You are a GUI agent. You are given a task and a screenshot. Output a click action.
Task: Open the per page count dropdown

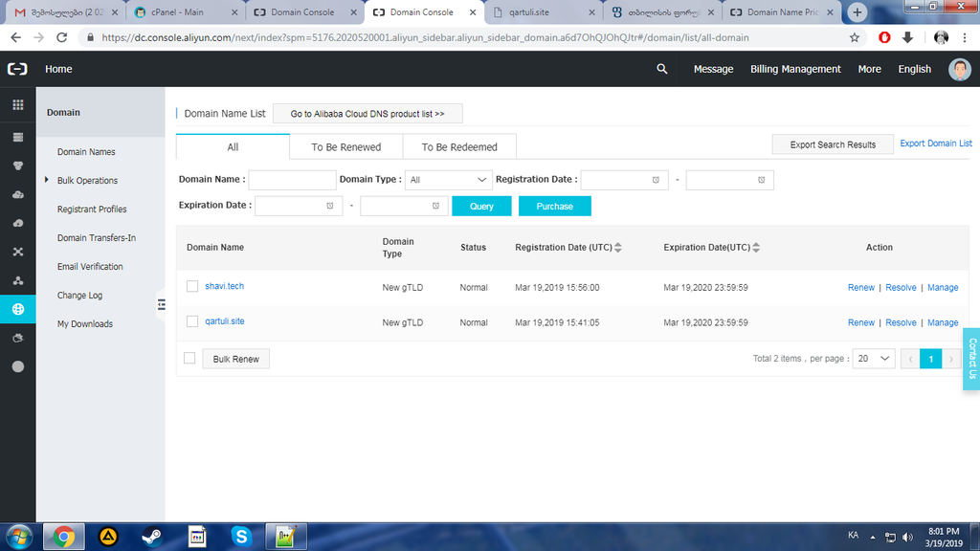[874, 359]
